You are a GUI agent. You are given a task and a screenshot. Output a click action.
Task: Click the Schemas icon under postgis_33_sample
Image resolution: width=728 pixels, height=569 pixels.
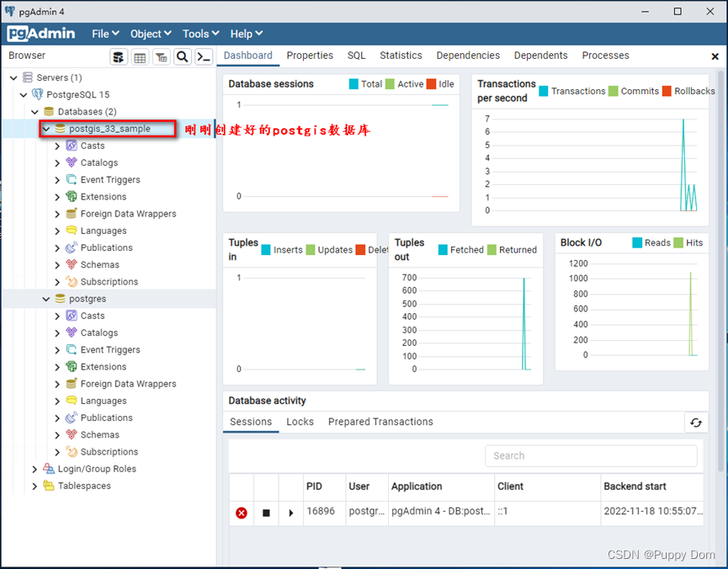pyautogui.click(x=72, y=265)
